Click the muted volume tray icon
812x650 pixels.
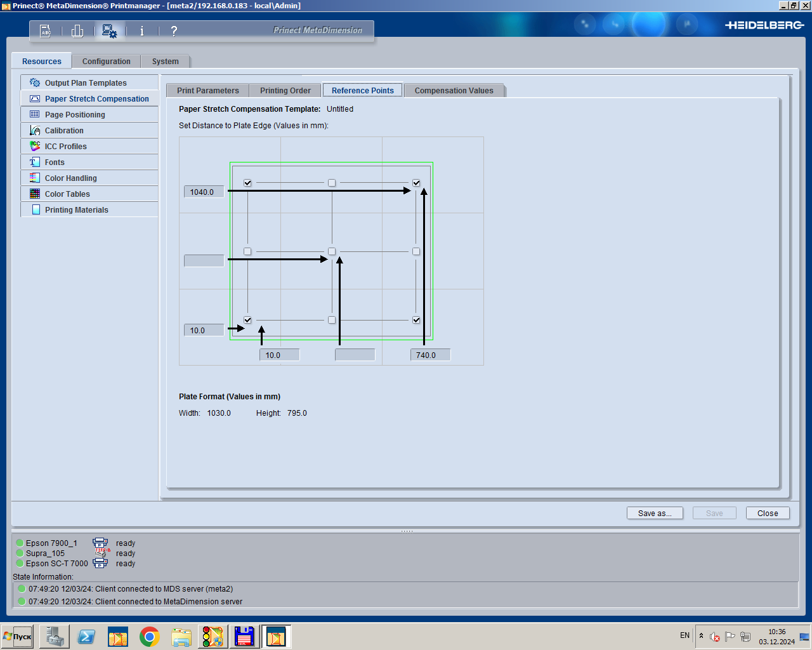[715, 637]
